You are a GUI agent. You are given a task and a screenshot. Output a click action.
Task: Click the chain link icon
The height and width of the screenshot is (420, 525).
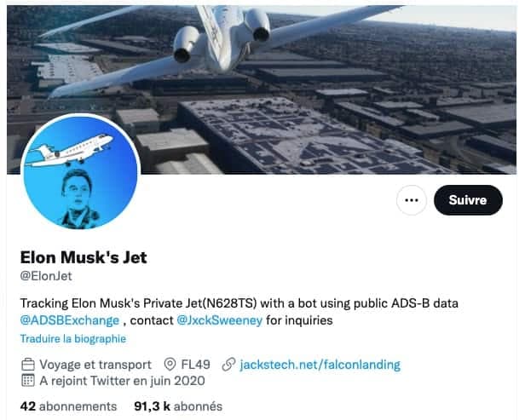point(228,365)
